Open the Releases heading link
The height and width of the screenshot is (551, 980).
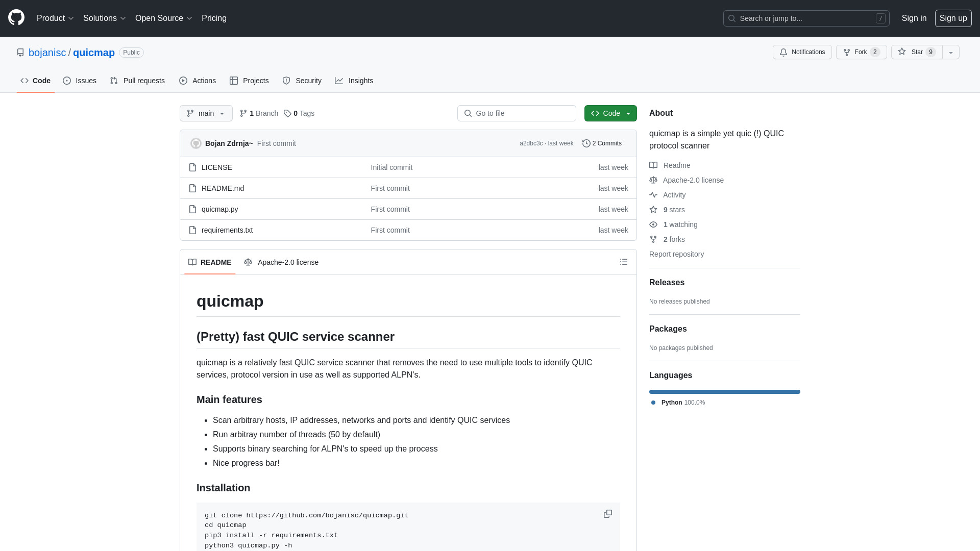point(667,283)
